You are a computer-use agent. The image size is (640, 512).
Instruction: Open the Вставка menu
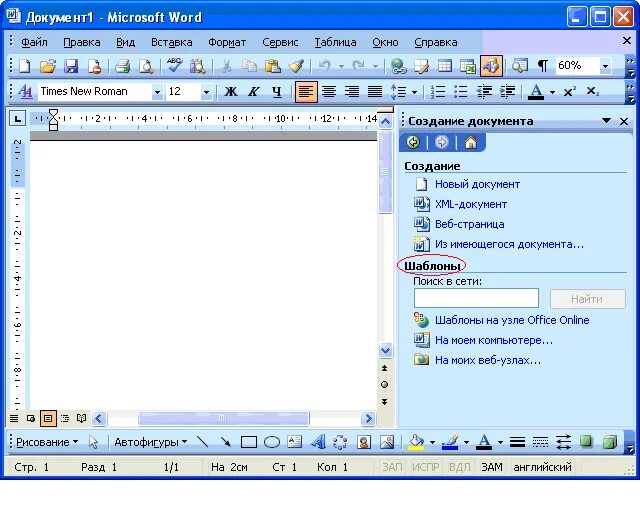(171, 42)
